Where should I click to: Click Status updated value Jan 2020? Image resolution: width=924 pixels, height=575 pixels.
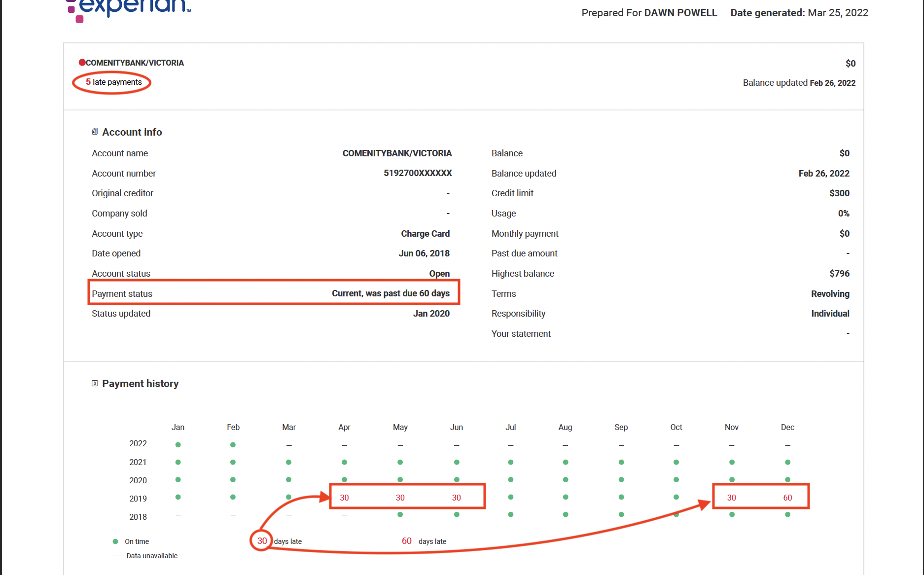431,314
